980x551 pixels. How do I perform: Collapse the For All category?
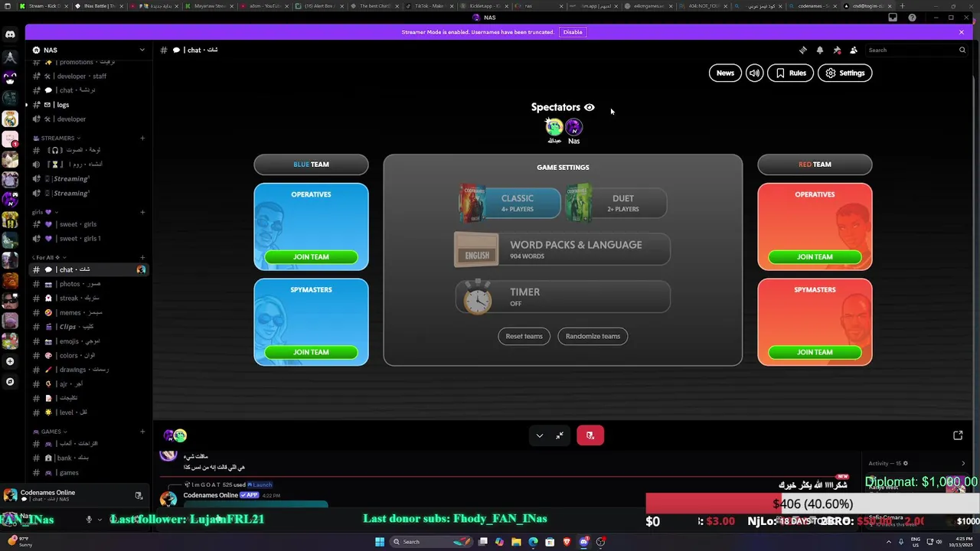coord(49,257)
